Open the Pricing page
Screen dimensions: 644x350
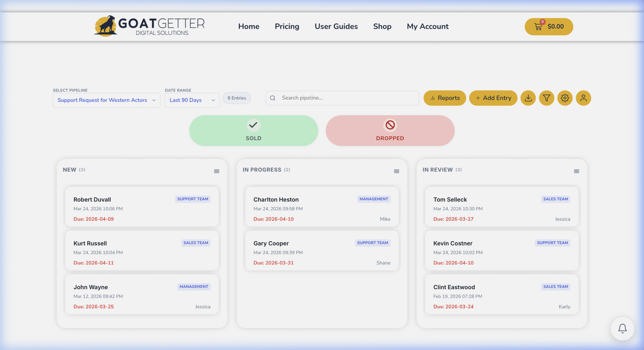[287, 26]
